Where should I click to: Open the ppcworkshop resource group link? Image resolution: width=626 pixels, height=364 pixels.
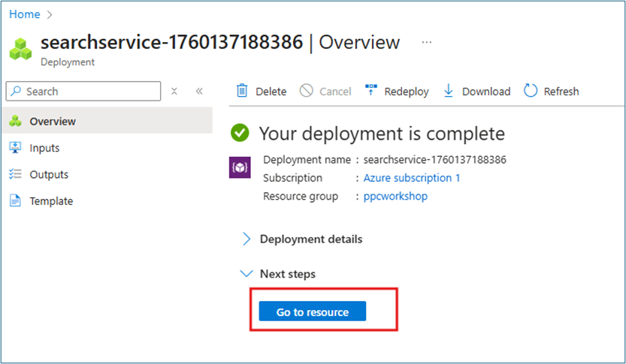click(395, 196)
